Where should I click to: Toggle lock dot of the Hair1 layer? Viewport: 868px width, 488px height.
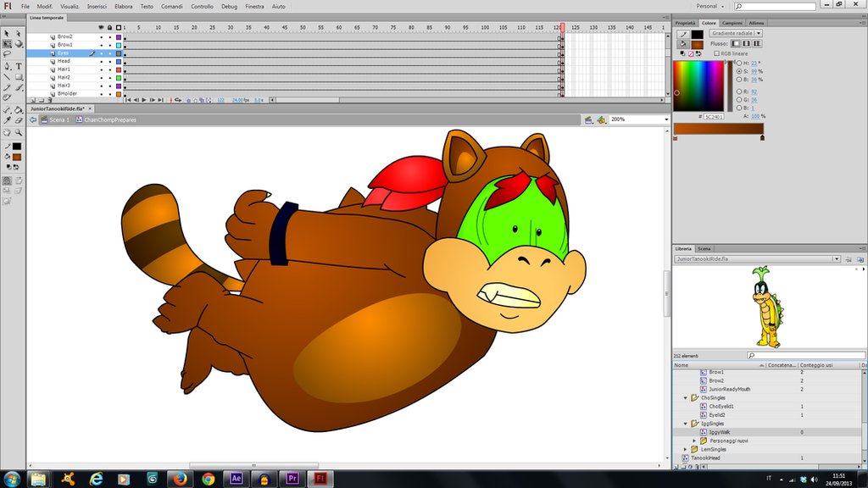tap(109, 69)
